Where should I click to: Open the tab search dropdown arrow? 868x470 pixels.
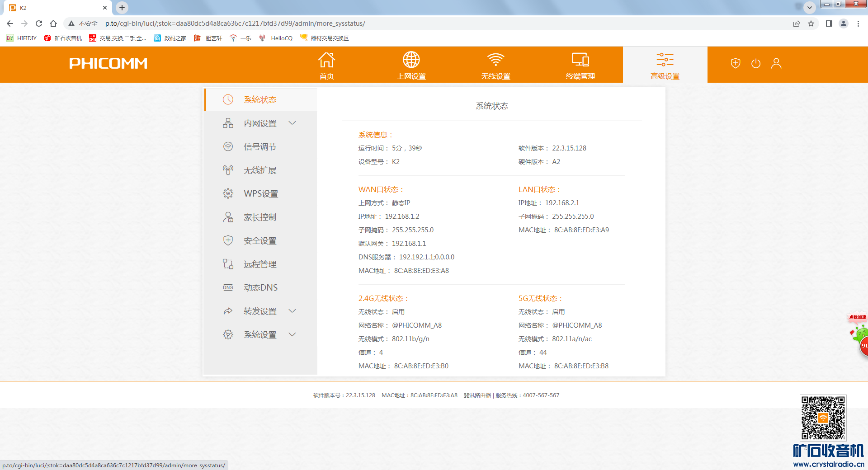click(810, 7)
